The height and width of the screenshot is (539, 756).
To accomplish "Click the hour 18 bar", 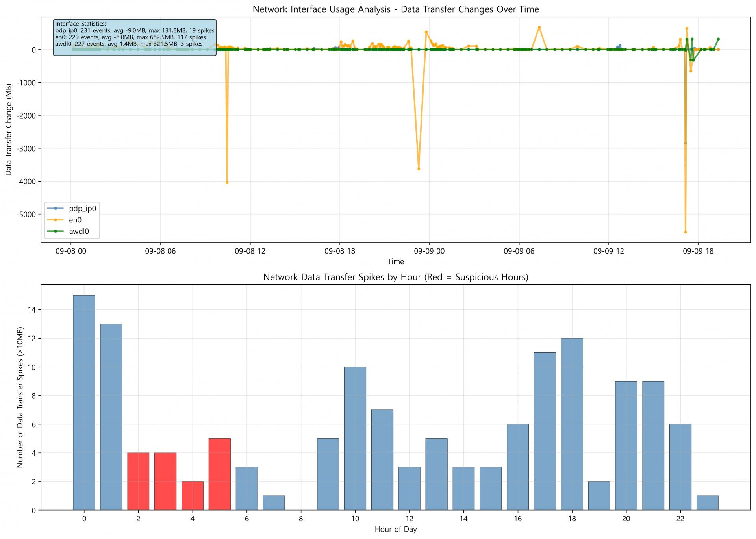I will [572, 424].
